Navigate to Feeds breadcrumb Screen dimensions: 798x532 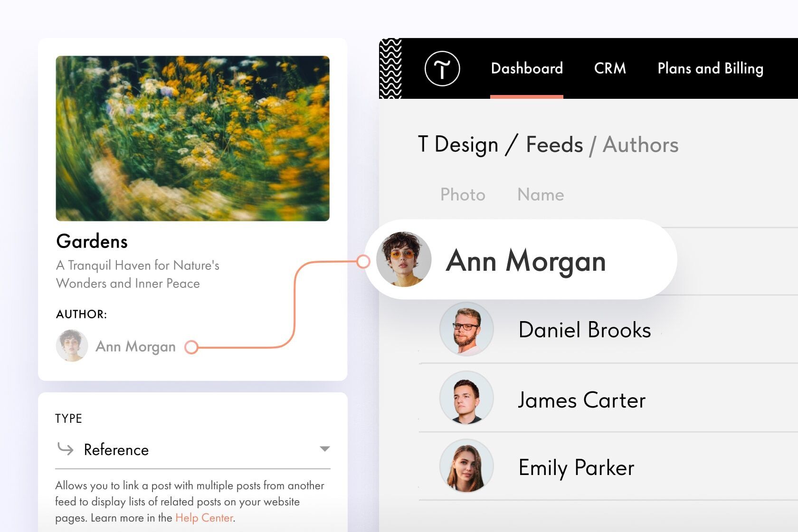coord(554,144)
